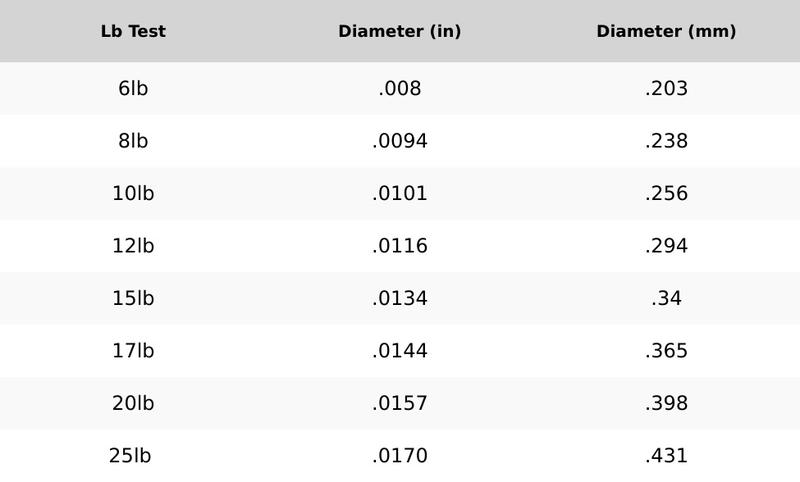Image resolution: width=800 pixels, height=482 pixels.
Task: Click the .008 inch diameter value
Action: point(400,89)
